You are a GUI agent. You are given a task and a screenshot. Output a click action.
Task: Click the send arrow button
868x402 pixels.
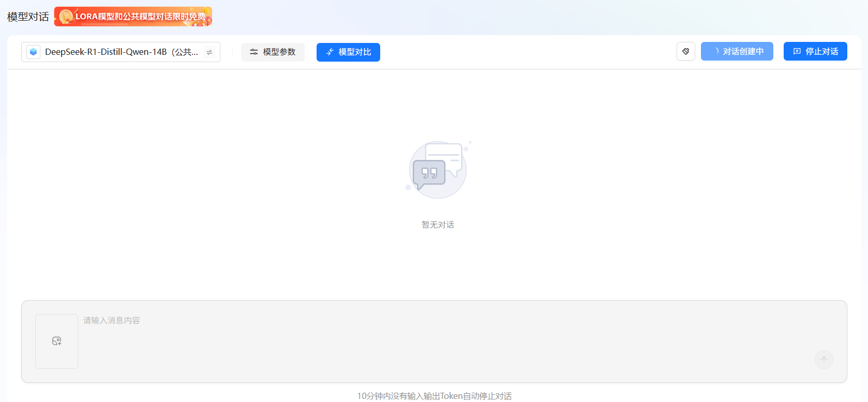click(x=824, y=360)
